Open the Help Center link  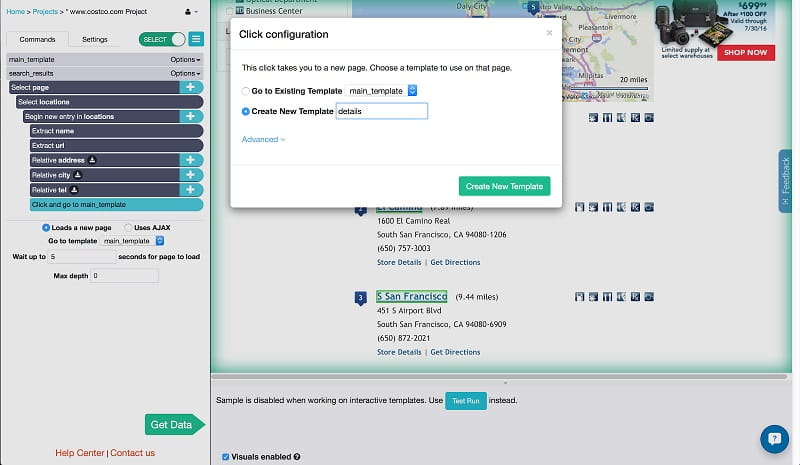tap(80, 453)
